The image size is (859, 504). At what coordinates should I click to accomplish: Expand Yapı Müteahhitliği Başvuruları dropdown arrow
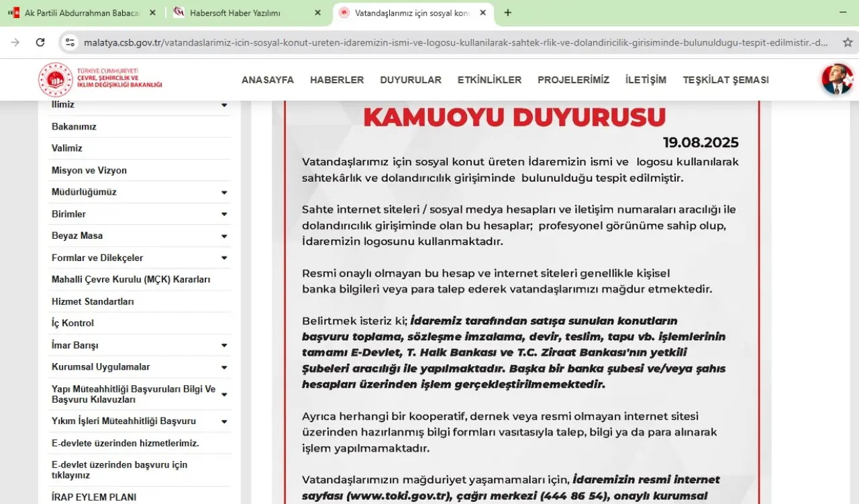click(224, 395)
